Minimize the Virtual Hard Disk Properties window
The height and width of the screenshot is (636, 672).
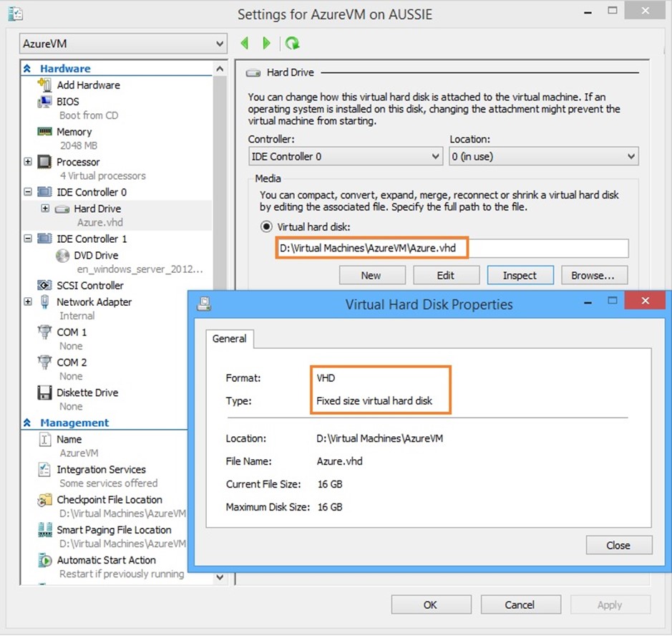[x=588, y=302]
